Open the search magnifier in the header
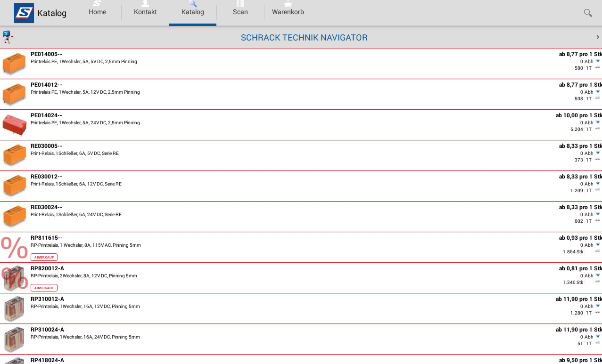Screen dimensions: 602x364 click(x=588, y=13)
